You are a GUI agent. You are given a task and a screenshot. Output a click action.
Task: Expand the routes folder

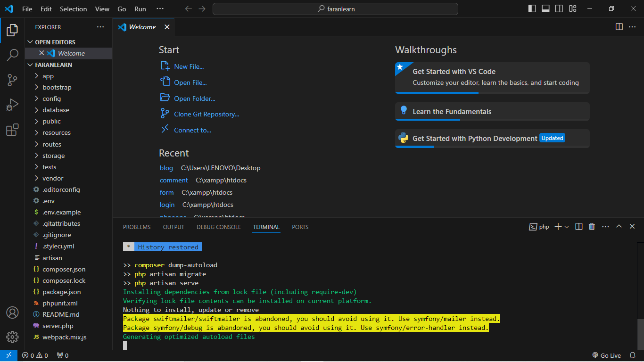point(68,144)
